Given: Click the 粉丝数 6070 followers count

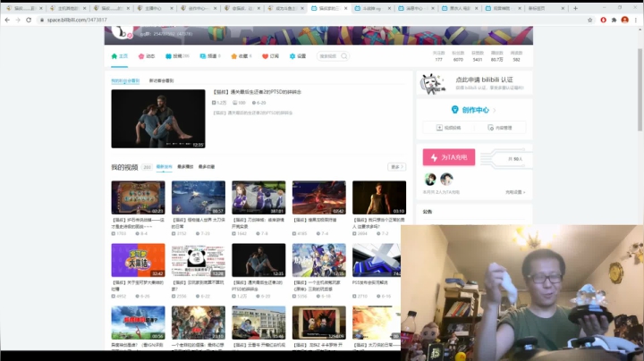Looking at the screenshot, I should click(x=458, y=56).
